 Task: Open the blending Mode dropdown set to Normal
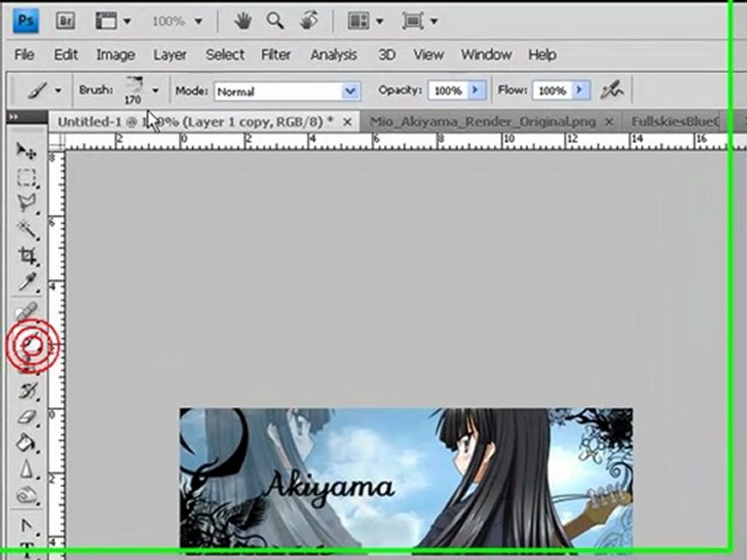point(287,92)
